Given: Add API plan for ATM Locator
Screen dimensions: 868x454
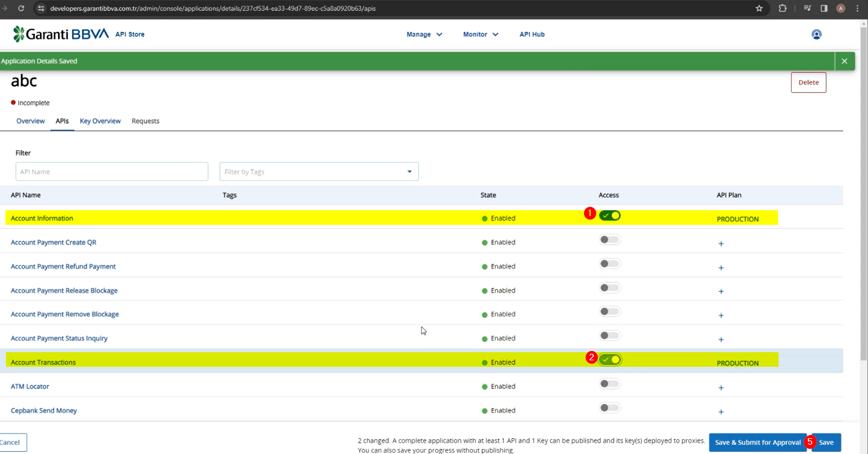Looking at the screenshot, I should click(x=721, y=388).
